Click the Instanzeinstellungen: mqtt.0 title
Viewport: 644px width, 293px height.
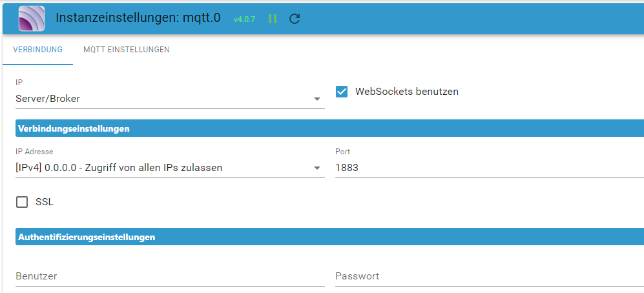pos(138,17)
